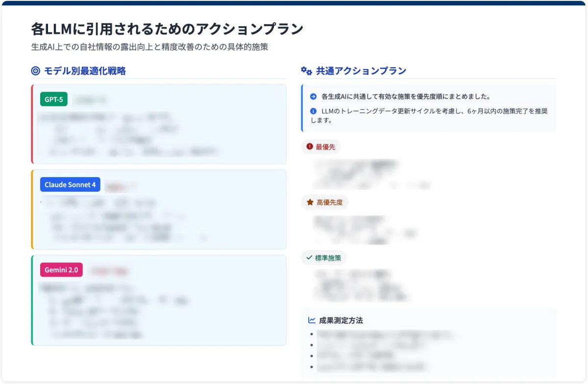Click the checkmark icon in 標準施策
This screenshot has height=384, width=588.
[x=309, y=257]
